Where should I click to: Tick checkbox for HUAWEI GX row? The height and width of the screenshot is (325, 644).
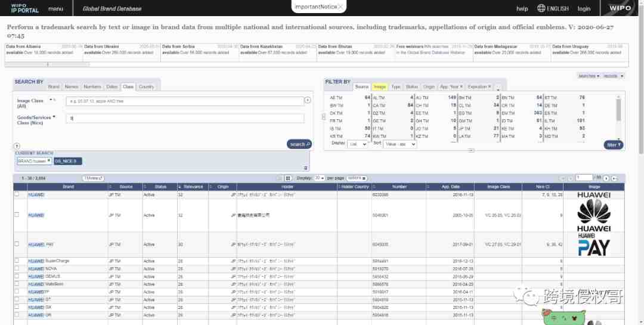tap(17, 307)
